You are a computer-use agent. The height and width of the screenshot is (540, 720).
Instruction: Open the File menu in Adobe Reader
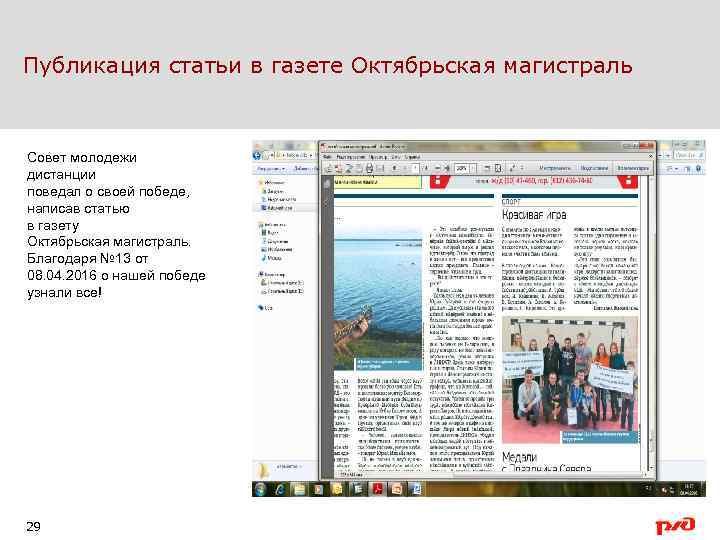click(327, 157)
